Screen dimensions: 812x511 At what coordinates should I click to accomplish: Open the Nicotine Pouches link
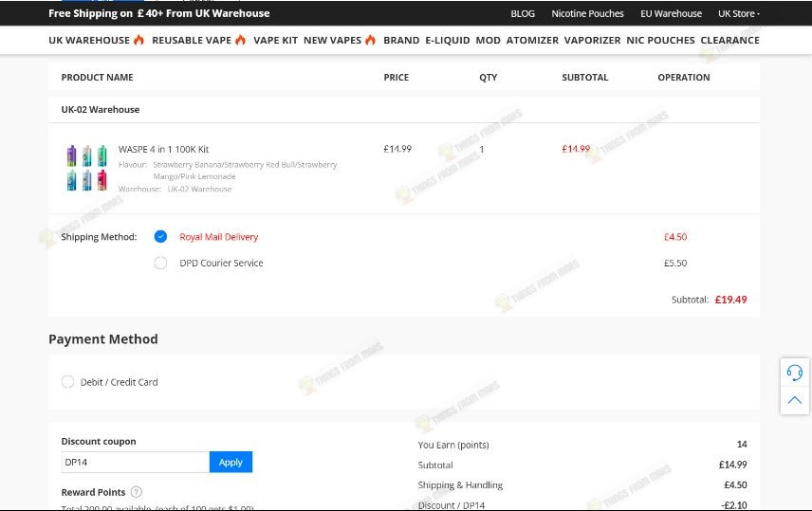[x=587, y=13]
